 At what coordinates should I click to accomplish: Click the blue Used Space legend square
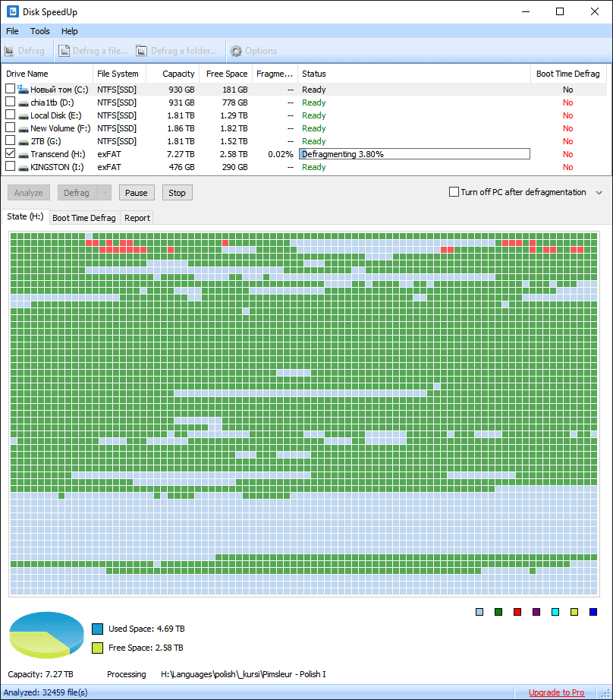click(x=97, y=629)
